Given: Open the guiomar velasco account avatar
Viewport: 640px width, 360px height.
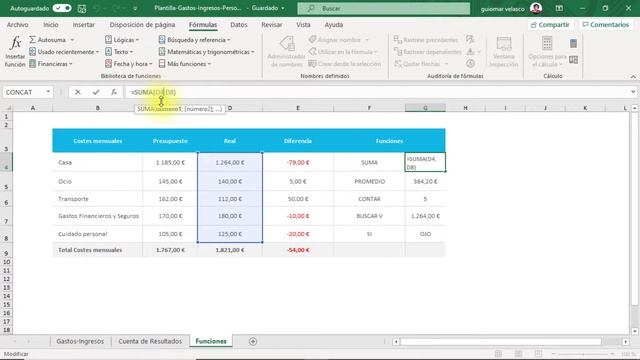Looking at the screenshot, I should [536, 8].
